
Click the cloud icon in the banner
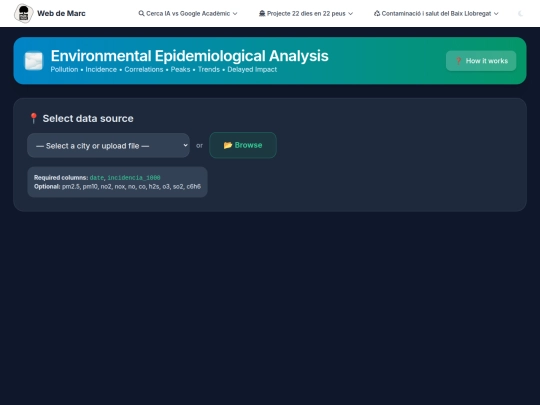[x=34, y=61]
